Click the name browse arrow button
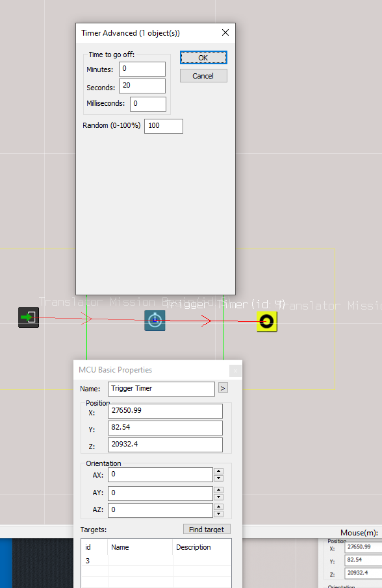Viewport: 382px width, 588px height. pyautogui.click(x=223, y=387)
